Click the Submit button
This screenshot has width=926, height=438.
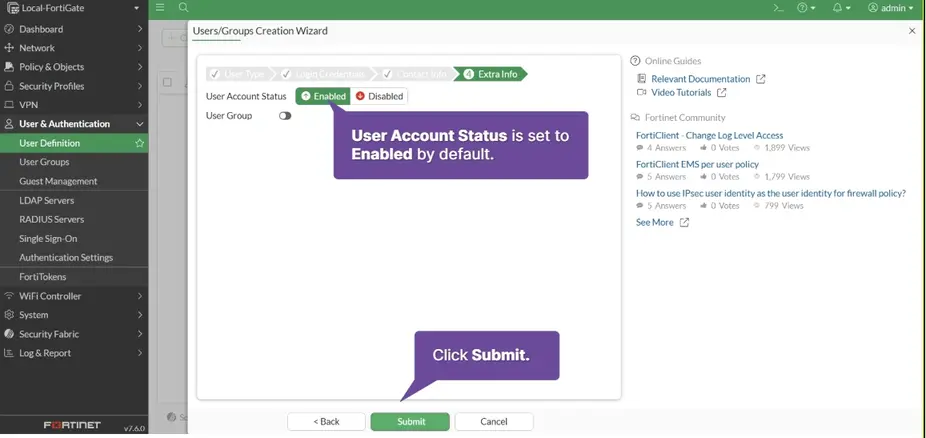point(410,421)
